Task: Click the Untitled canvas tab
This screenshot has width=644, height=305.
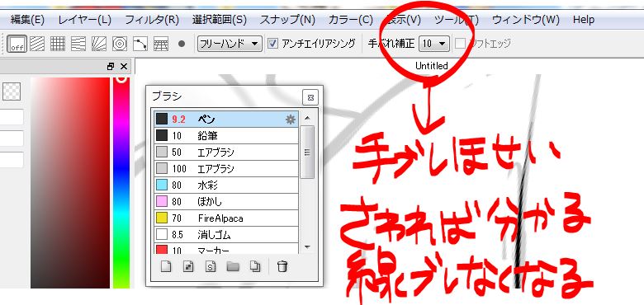Action: (x=431, y=66)
